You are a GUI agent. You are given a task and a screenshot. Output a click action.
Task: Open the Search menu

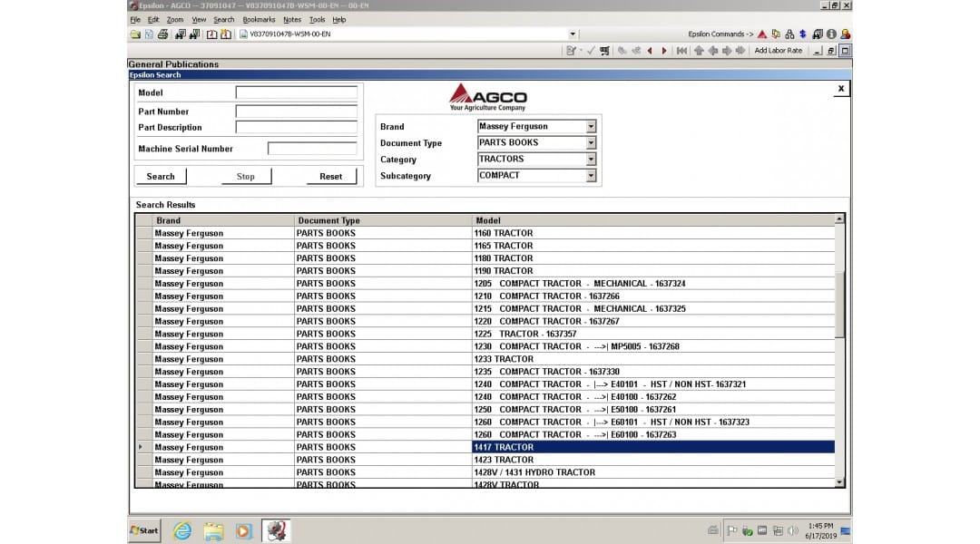[224, 20]
